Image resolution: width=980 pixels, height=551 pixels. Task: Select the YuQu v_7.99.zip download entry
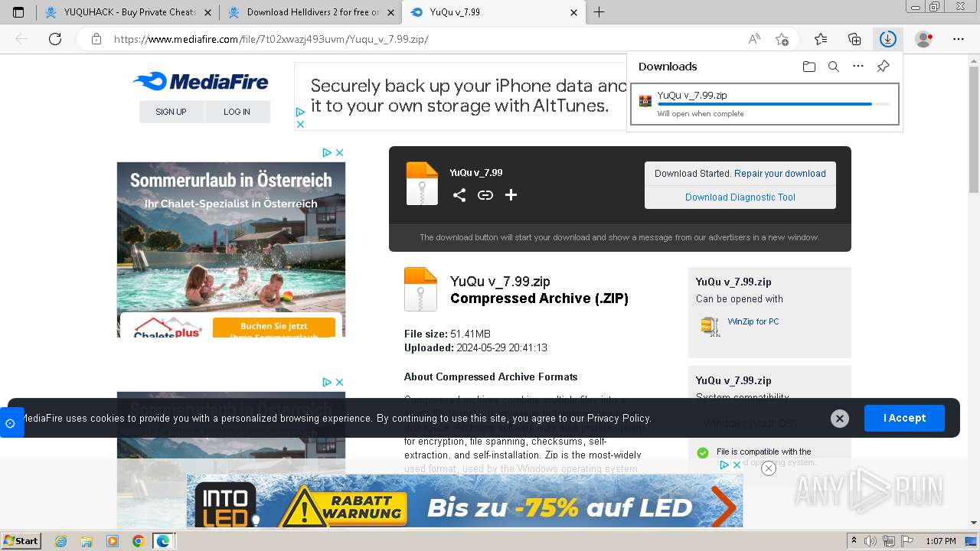765,103
